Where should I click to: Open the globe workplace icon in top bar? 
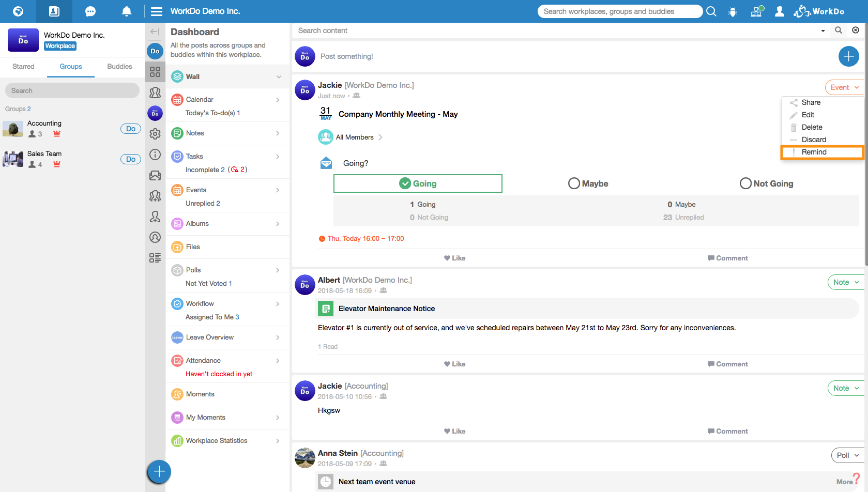[18, 11]
